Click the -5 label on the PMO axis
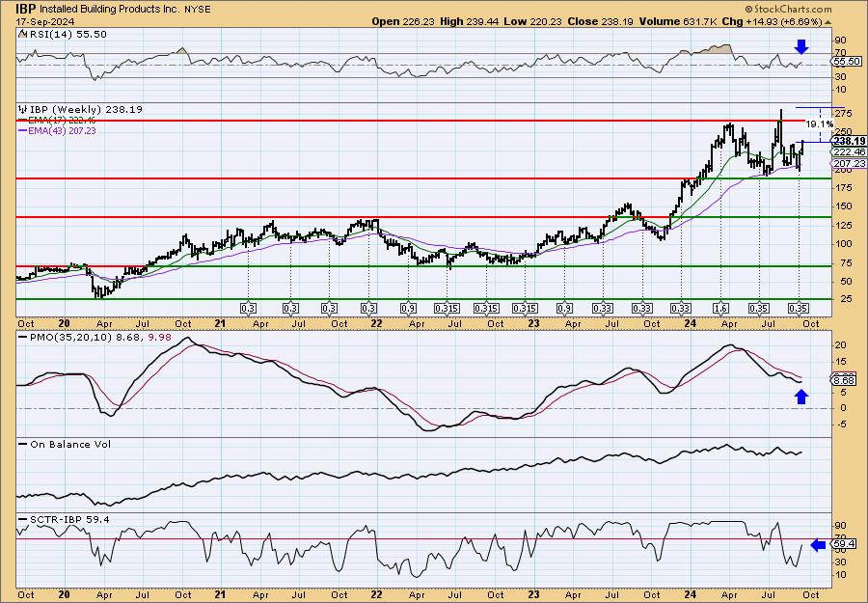The height and width of the screenshot is (603, 868). (x=840, y=425)
